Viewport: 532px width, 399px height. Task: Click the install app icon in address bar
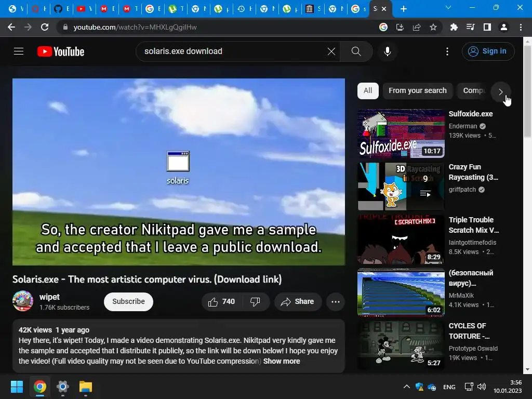pos(400,27)
